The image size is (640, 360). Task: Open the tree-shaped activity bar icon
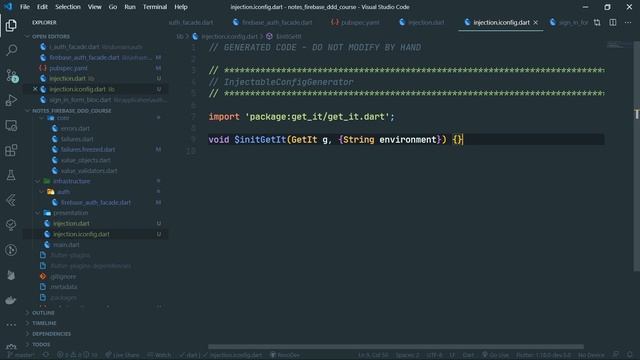point(11,225)
